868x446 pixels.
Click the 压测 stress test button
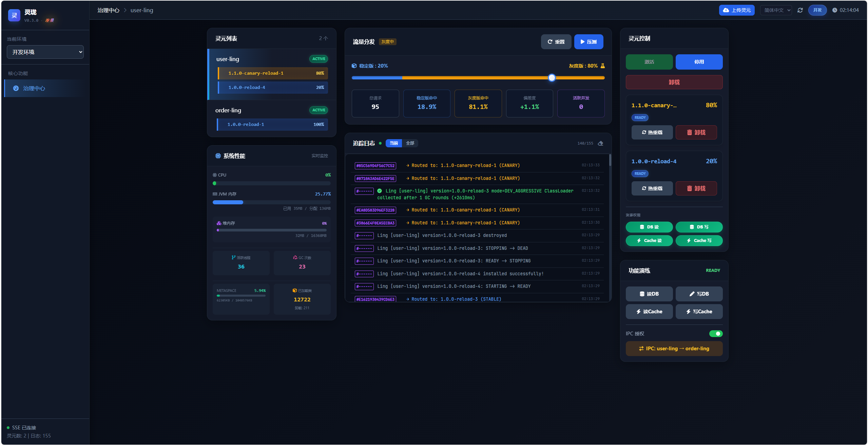tap(589, 42)
